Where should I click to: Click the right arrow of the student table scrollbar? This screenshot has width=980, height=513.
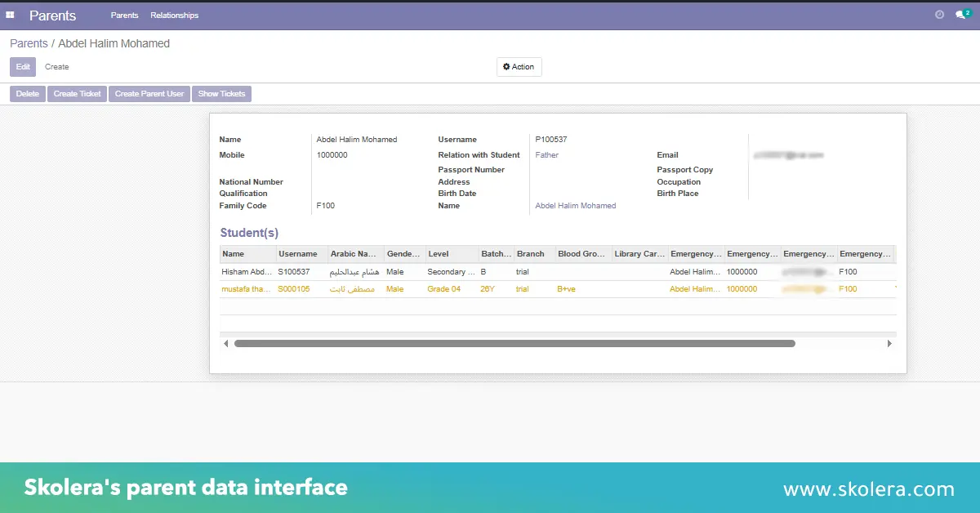[889, 343]
